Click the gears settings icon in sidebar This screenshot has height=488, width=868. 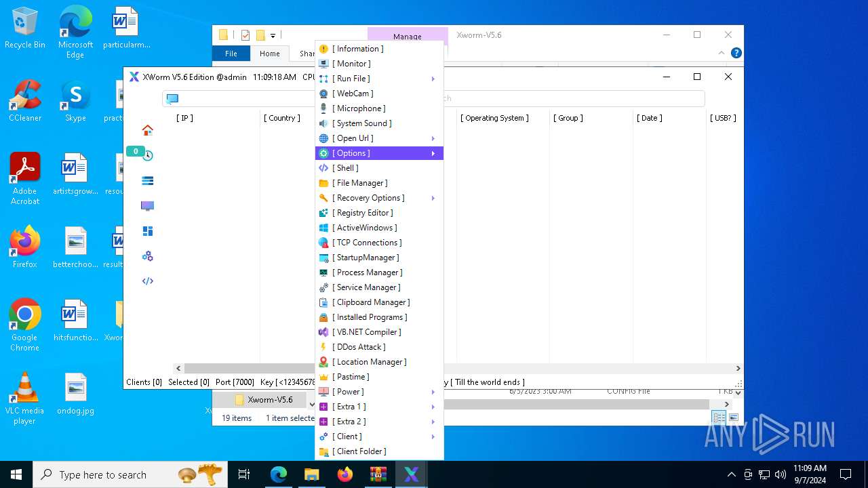147,256
